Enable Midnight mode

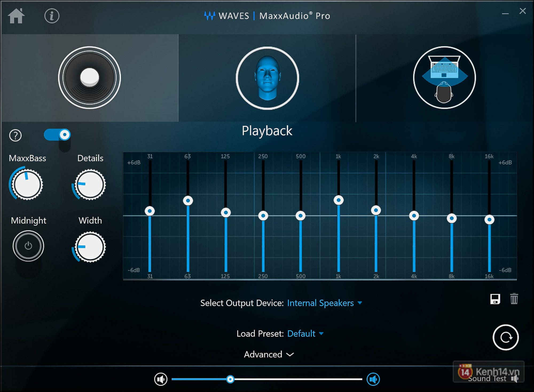tap(28, 246)
